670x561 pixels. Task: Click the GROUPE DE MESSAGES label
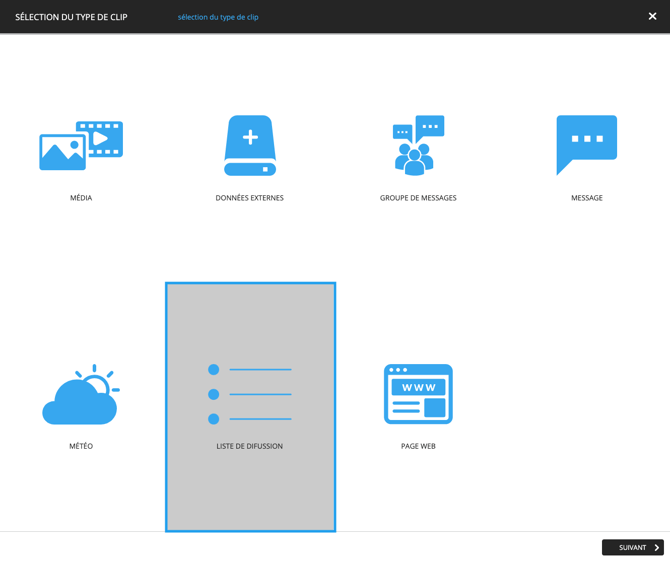coord(418,198)
